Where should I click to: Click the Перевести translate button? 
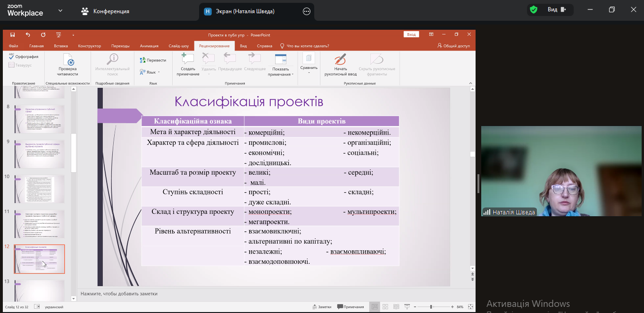pos(153,60)
